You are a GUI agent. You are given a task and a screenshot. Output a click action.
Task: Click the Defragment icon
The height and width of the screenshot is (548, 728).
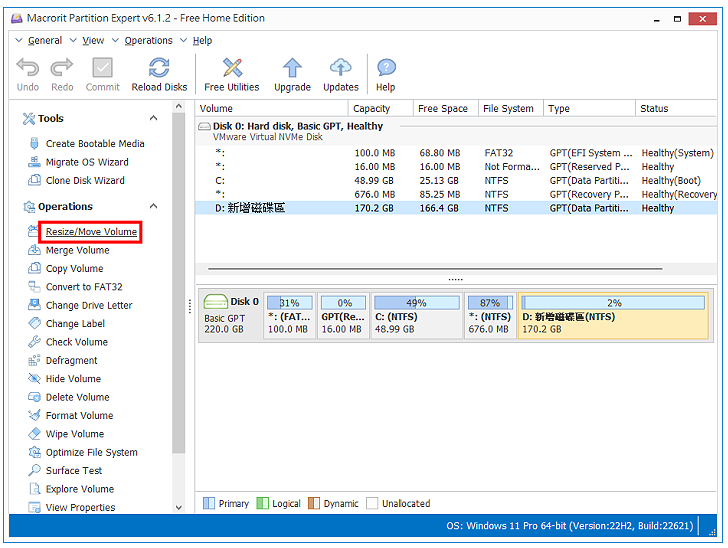coord(34,360)
